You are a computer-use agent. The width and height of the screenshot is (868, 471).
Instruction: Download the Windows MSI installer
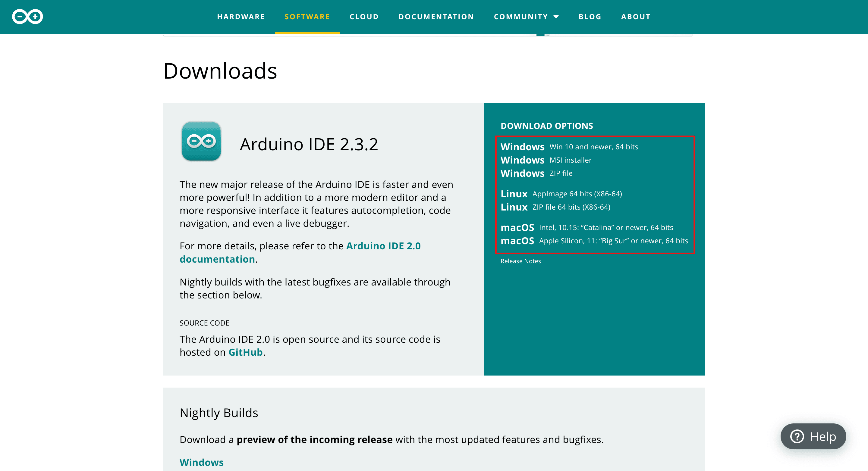[x=546, y=160]
